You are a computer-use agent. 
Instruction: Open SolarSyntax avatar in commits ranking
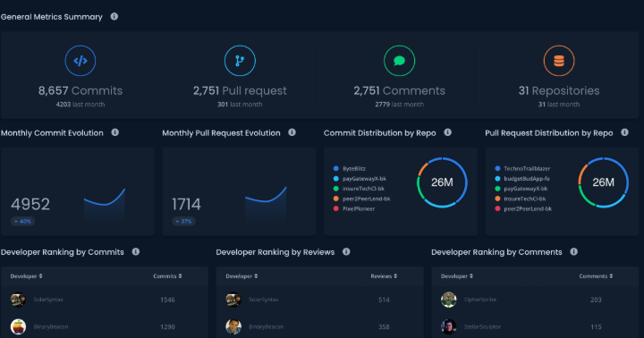click(x=18, y=300)
